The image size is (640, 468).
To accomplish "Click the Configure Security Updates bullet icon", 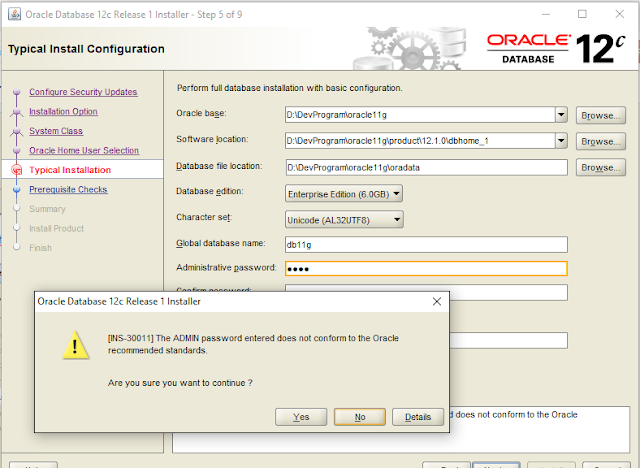I will tap(17, 92).
